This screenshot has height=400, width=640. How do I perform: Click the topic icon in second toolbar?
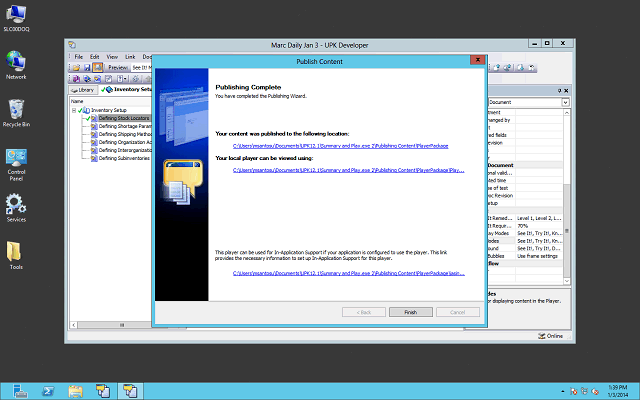click(97, 79)
